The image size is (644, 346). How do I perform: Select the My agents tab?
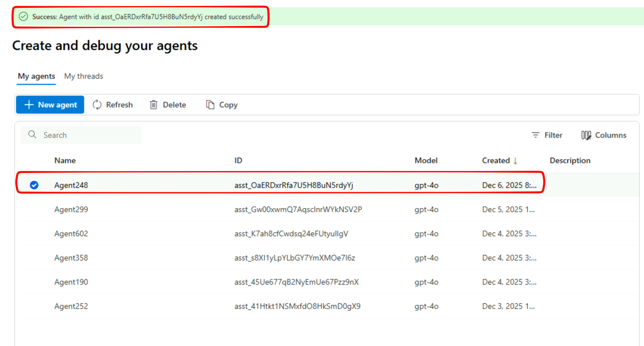[36, 76]
